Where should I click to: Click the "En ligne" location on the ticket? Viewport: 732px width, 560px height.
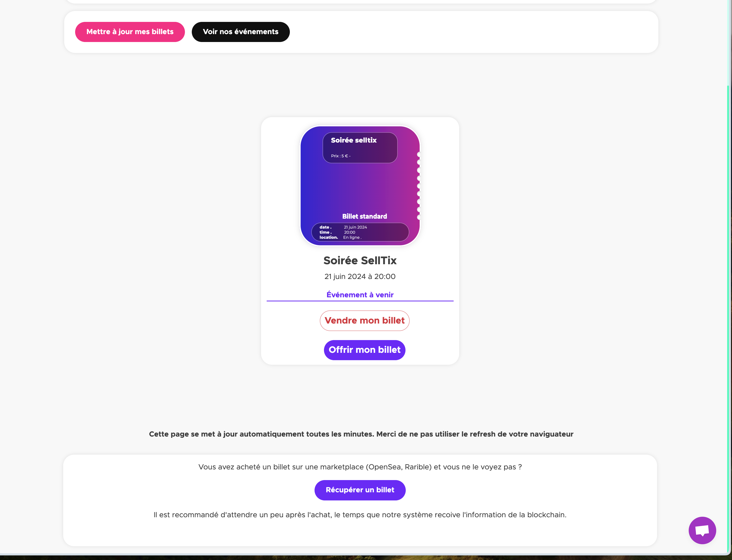[352, 238]
